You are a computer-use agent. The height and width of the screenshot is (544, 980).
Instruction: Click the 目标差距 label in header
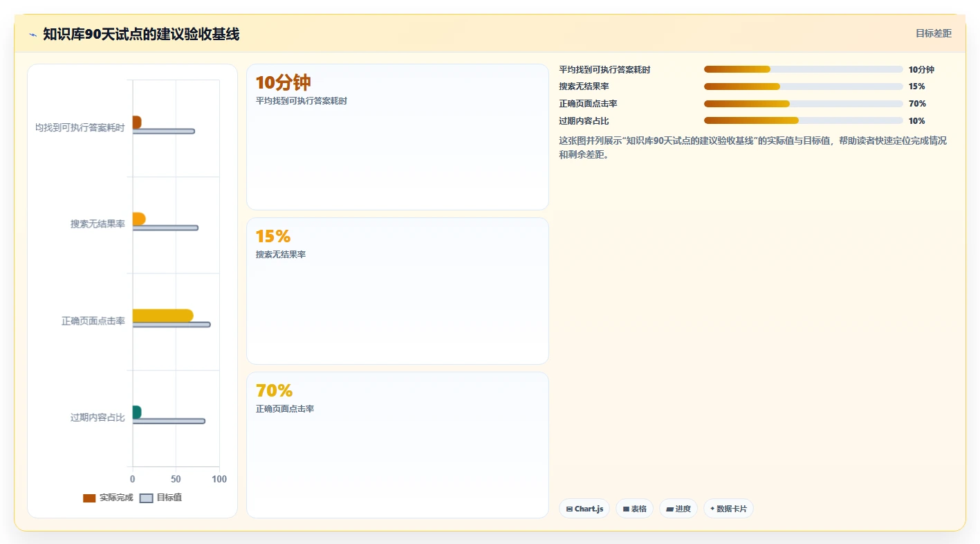pos(933,33)
